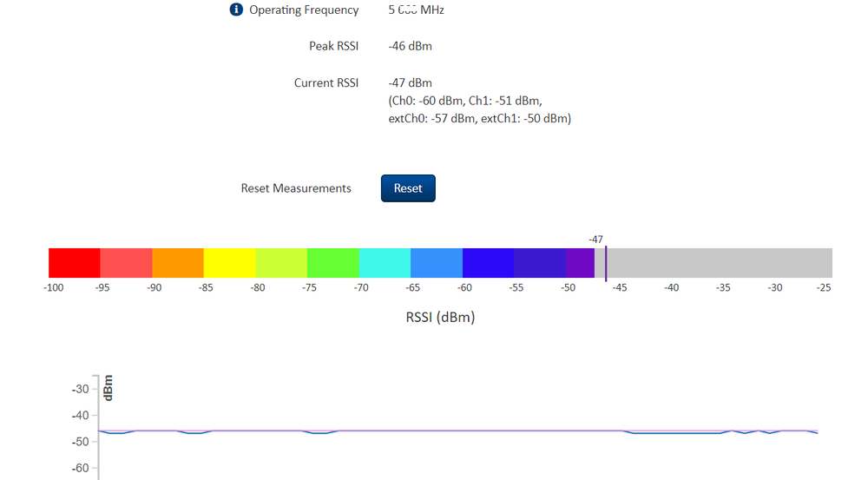Click the Reset Measurements label text
This screenshot has height=480, width=868.
(x=296, y=188)
